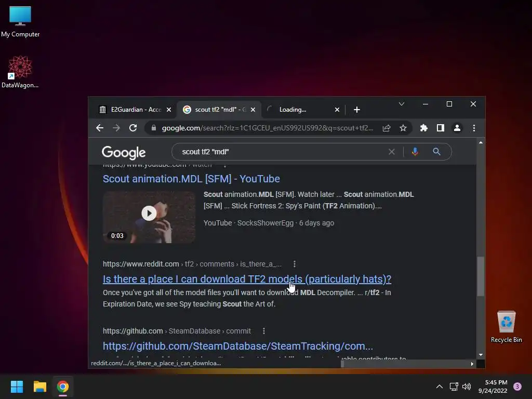
Task: Go back to the previous page
Action: (x=99, y=128)
